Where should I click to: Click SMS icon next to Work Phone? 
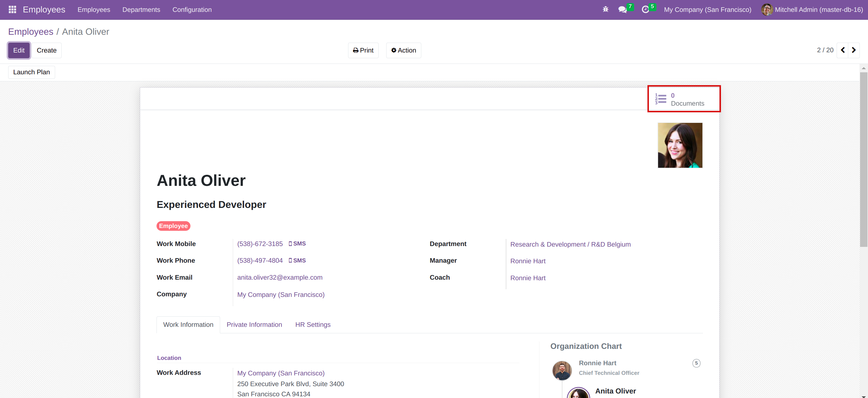[x=297, y=260]
